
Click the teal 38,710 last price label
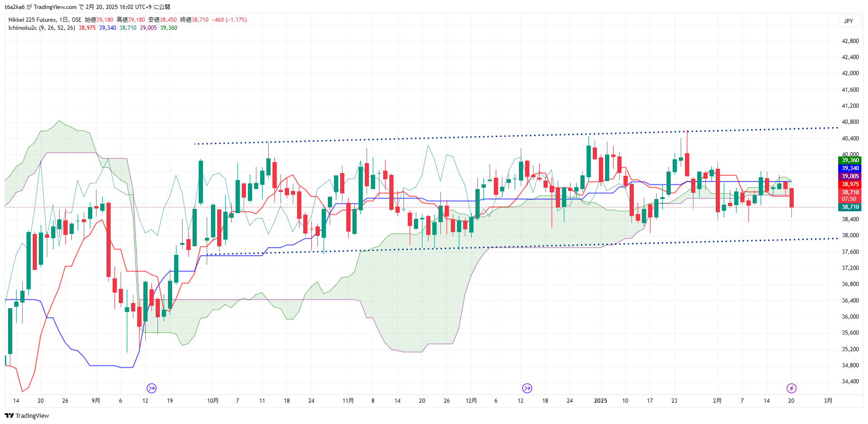coord(850,207)
